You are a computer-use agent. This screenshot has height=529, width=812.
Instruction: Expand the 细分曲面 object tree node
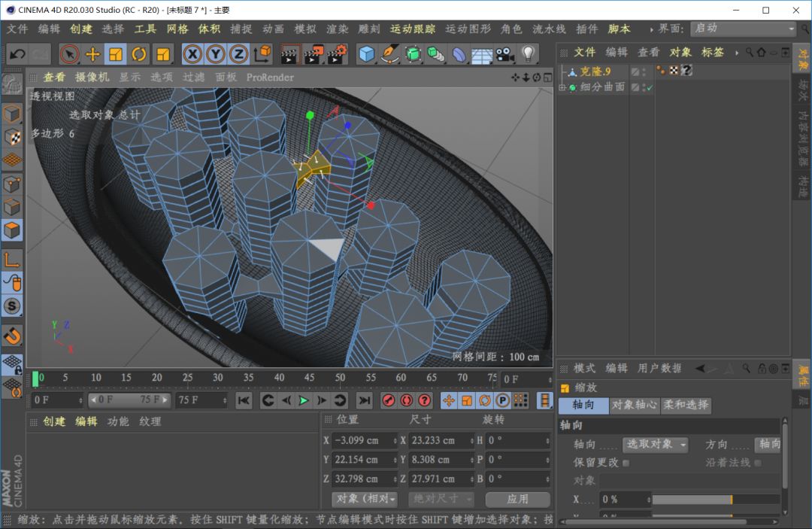point(562,88)
